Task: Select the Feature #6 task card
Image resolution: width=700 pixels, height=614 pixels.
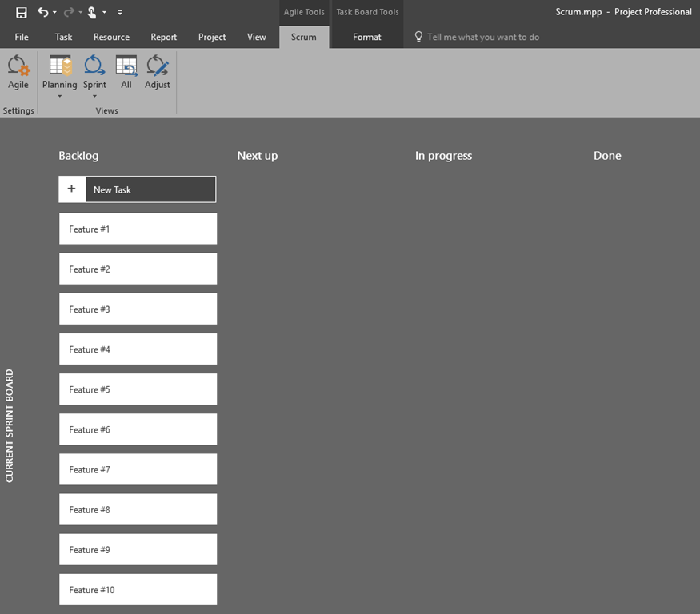Action: click(138, 429)
